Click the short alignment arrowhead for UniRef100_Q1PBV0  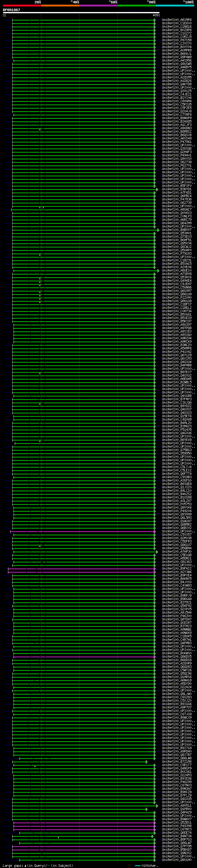pyautogui.click(x=147, y=809)
